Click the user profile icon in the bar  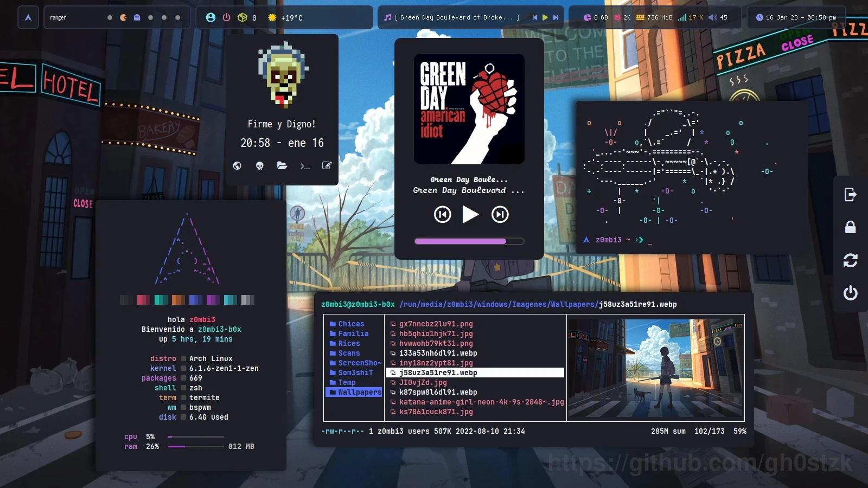210,17
